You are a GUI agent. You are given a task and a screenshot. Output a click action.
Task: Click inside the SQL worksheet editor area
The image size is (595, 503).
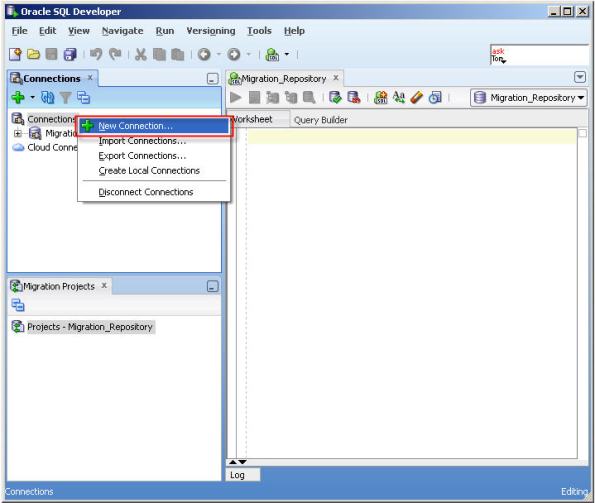click(412, 292)
